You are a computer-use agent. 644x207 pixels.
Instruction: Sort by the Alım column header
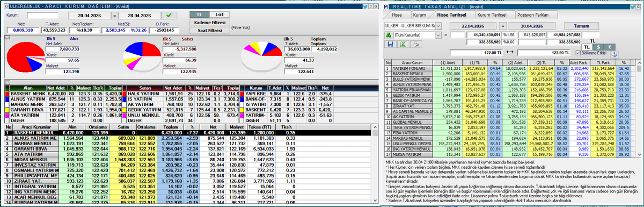(72, 127)
